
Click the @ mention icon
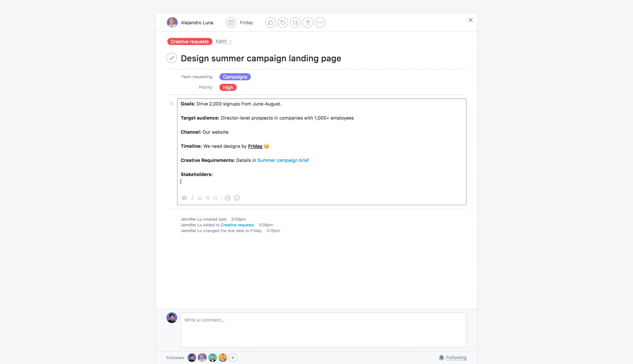tap(228, 198)
